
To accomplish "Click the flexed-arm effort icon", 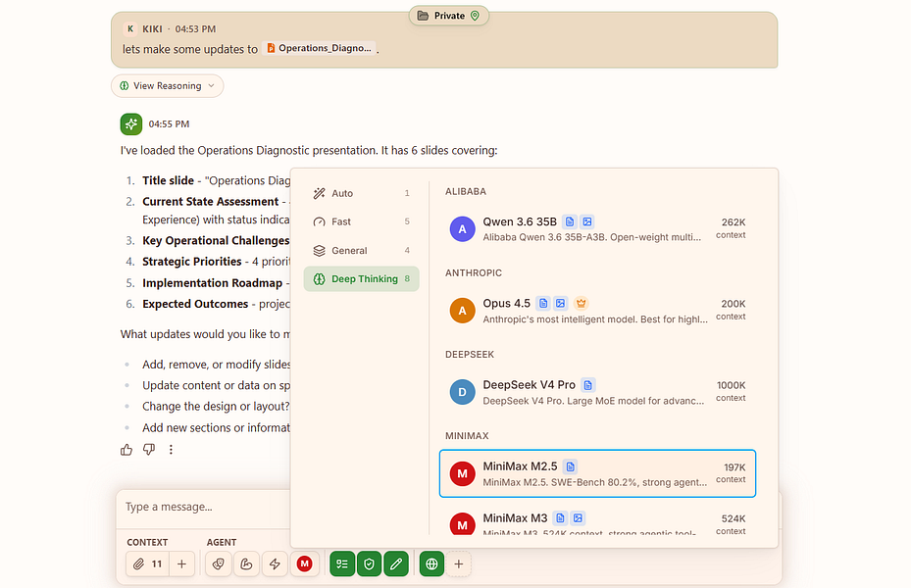I will [x=246, y=563].
